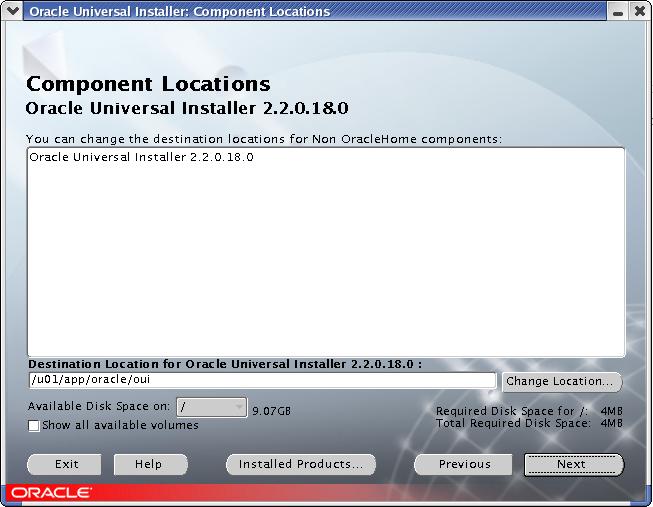Click the Component Locations page heading

[x=148, y=84]
